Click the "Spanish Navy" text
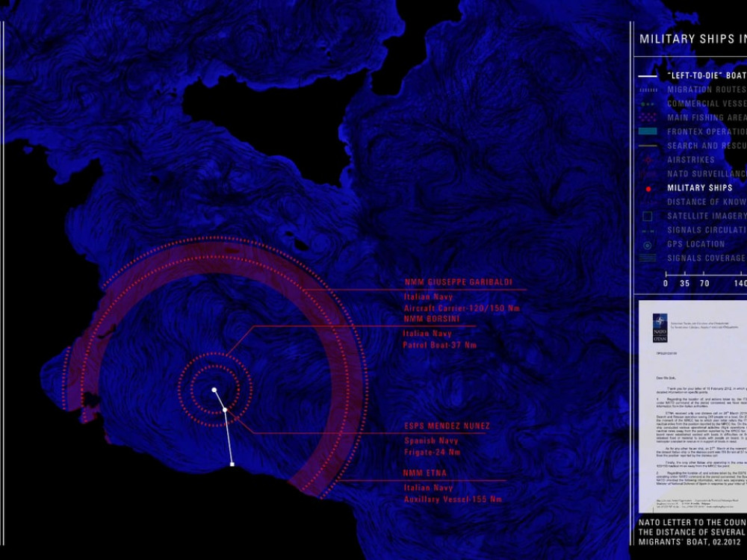Screen dimensions: 747x560 (x=431, y=441)
